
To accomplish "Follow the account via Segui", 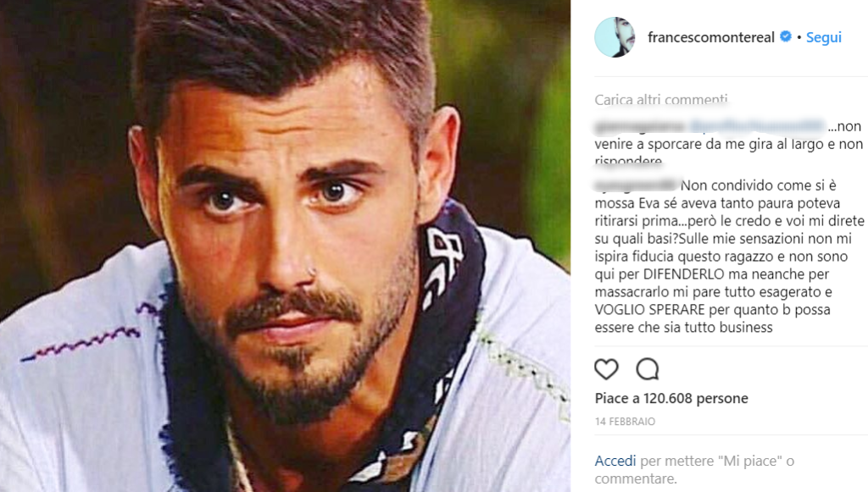I will click(823, 37).
